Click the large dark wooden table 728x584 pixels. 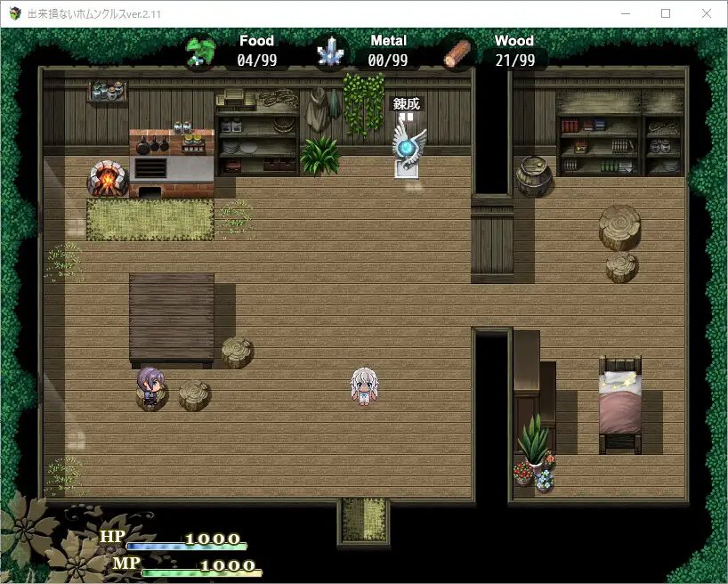(x=172, y=318)
